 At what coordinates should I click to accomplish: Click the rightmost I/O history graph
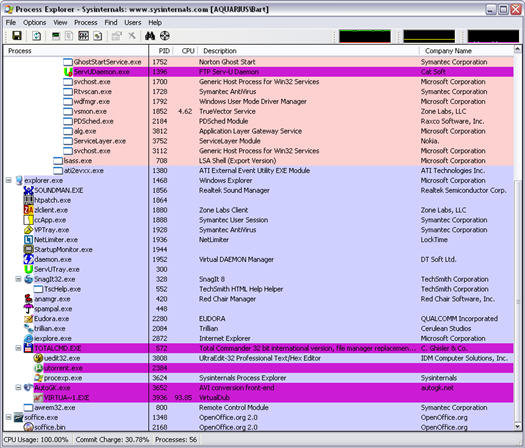(493, 36)
